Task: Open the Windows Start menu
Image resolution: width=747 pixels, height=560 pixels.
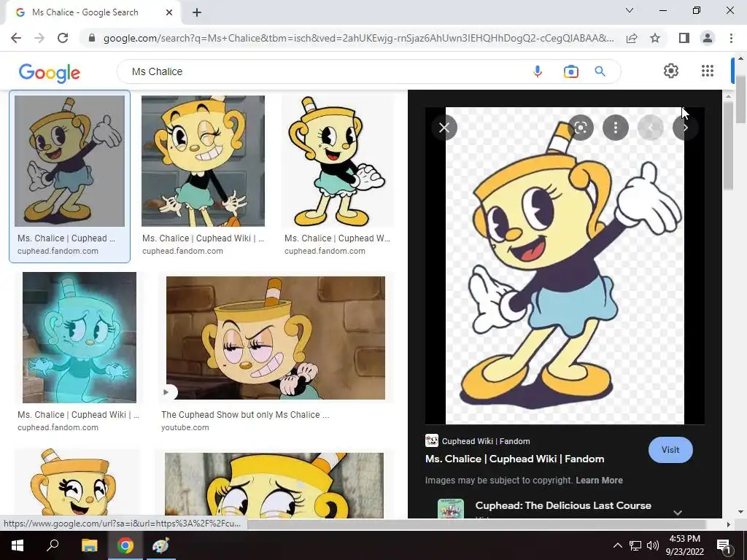Action: pos(18,545)
